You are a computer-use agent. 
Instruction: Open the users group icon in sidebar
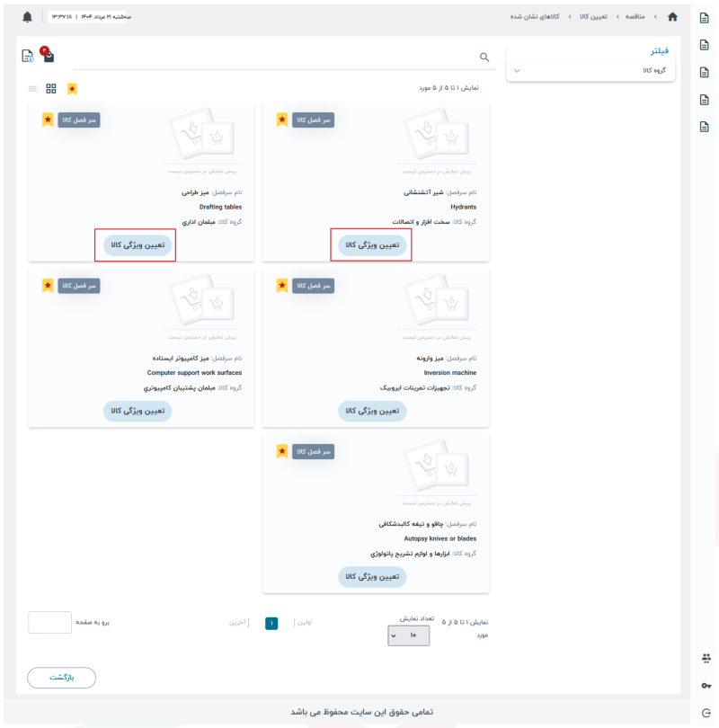click(706, 659)
